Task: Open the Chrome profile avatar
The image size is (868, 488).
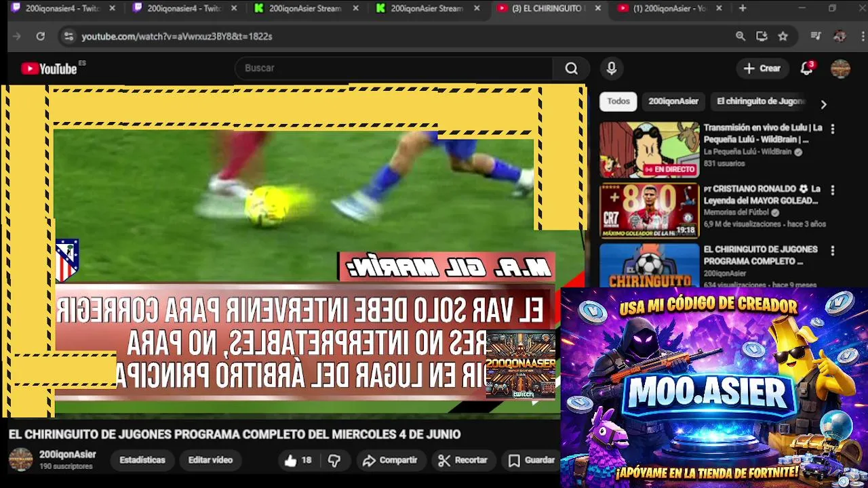Action: pos(840,37)
